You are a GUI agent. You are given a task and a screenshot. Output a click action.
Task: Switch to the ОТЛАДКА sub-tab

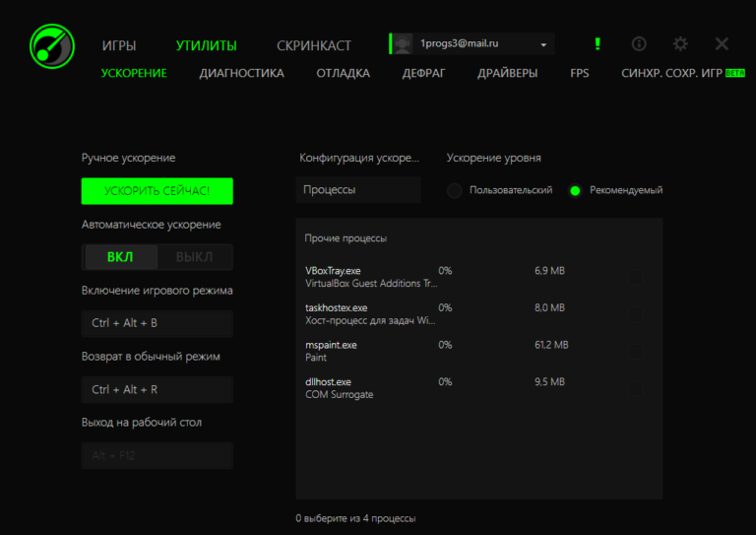coord(343,73)
